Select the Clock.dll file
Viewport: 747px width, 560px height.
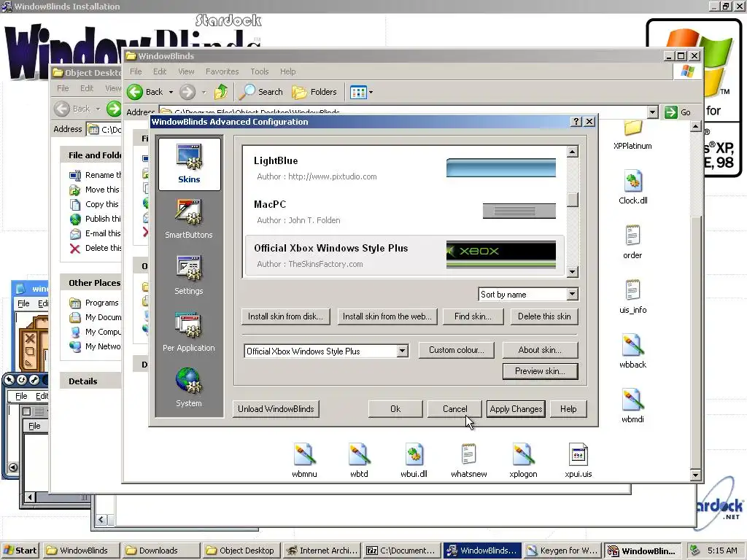pos(632,187)
